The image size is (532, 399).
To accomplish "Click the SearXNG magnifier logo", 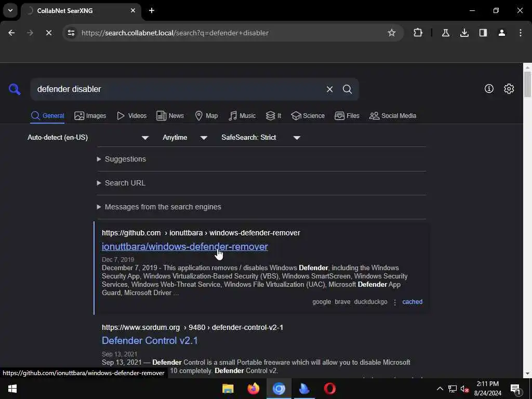I will (x=15, y=89).
